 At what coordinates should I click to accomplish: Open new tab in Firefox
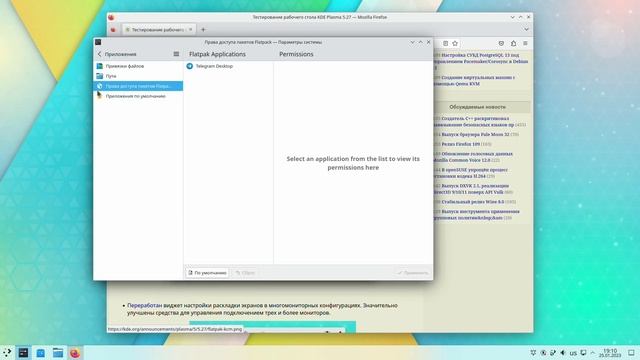[x=203, y=29]
